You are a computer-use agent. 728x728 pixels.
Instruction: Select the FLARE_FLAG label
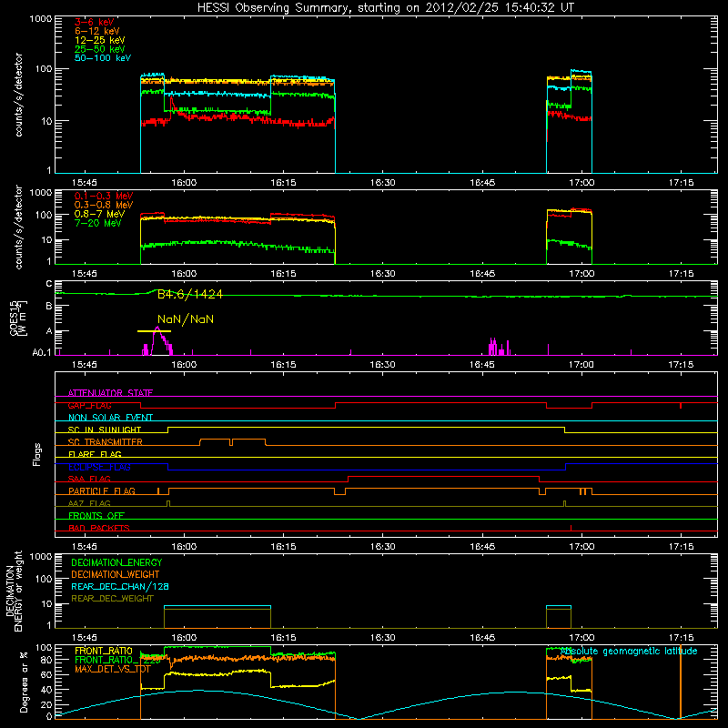95,454
